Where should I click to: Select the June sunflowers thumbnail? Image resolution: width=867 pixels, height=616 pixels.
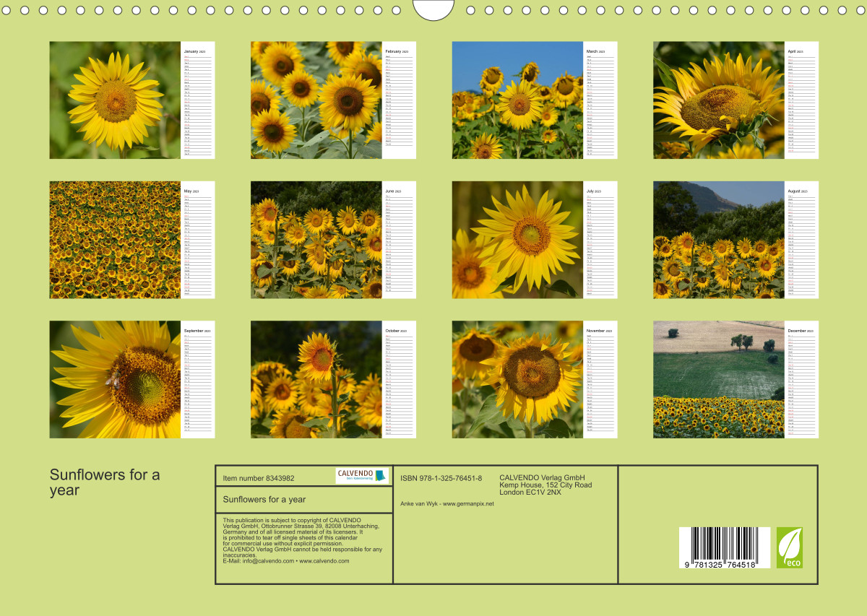pyautogui.click(x=316, y=240)
